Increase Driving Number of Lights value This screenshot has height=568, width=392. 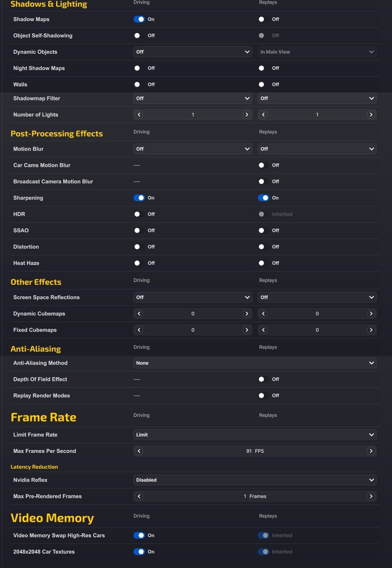tap(247, 115)
